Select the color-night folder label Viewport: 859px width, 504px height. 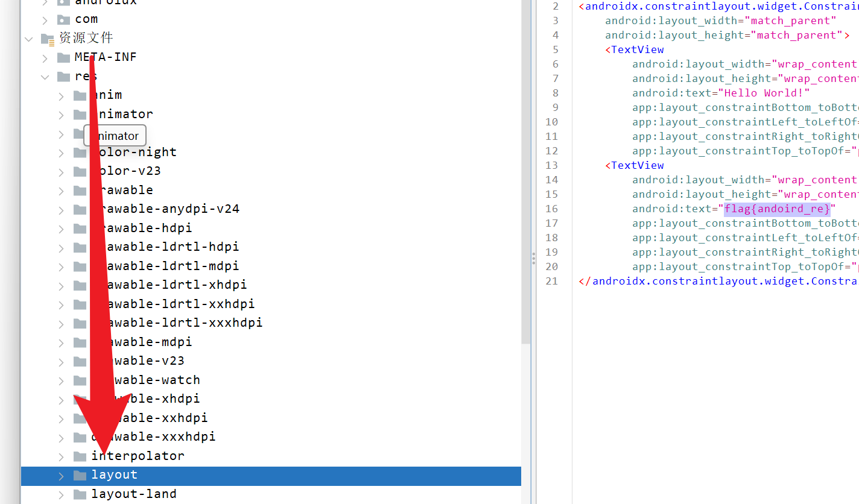coord(134,152)
